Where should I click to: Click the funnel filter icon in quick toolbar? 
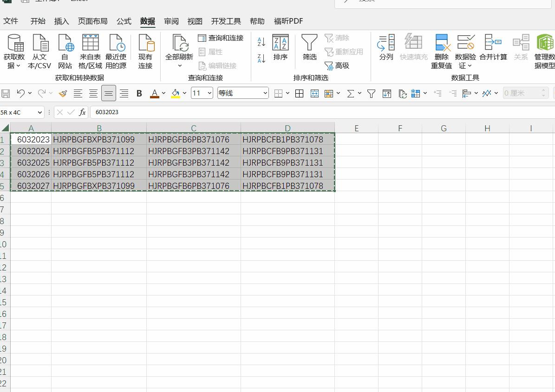pyautogui.click(x=371, y=94)
